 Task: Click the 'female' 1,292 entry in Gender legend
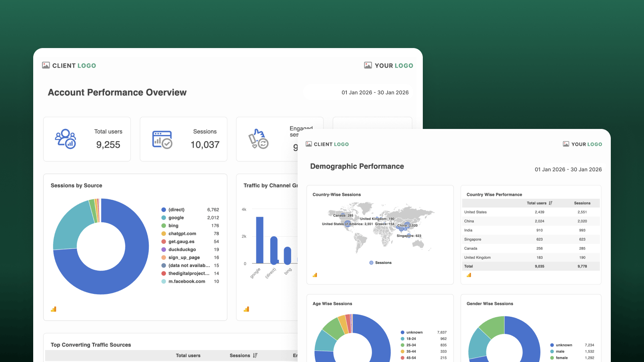(x=572, y=358)
